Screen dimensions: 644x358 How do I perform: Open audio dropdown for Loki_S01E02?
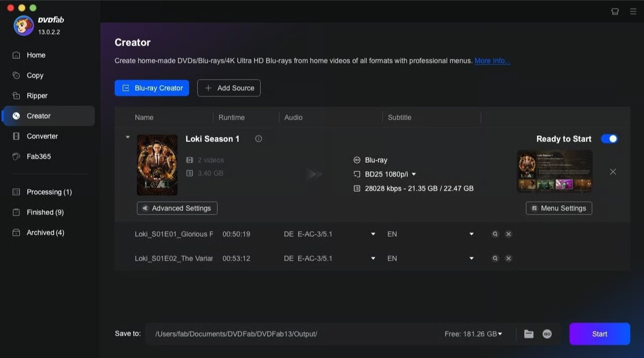pos(373,258)
